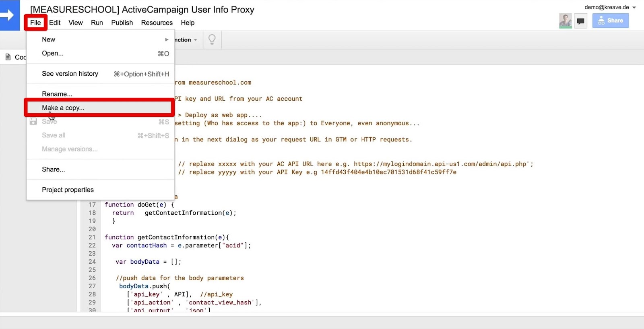Screen dimensions: 644x329
Task: Choose Share... from the File menu
Action: coord(101,169)
